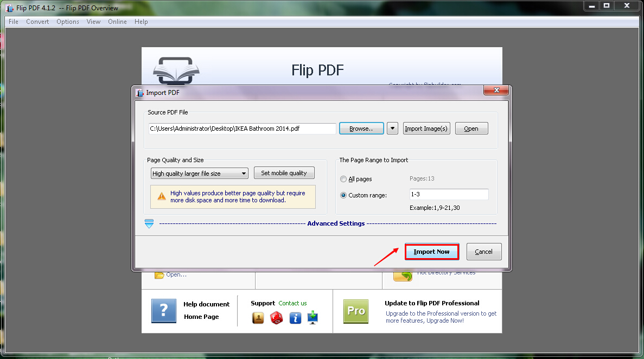Open the File menu
The height and width of the screenshot is (359, 644).
pyautogui.click(x=14, y=22)
